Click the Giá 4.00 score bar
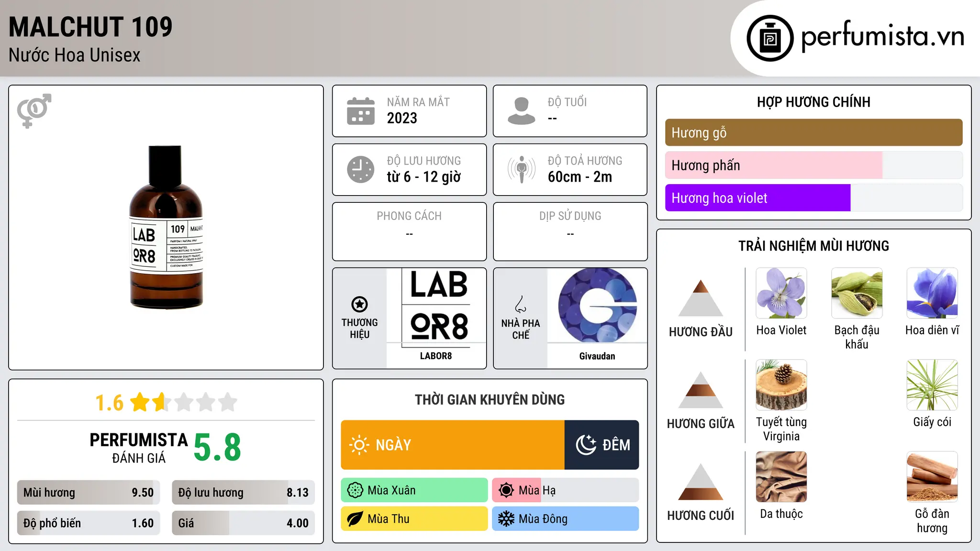Viewport: 980px width, 551px height. click(x=243, y=523)
